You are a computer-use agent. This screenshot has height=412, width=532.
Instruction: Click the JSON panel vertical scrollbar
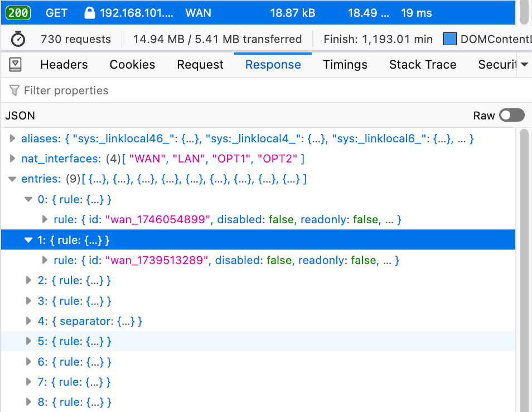click(x=524, y=268)
